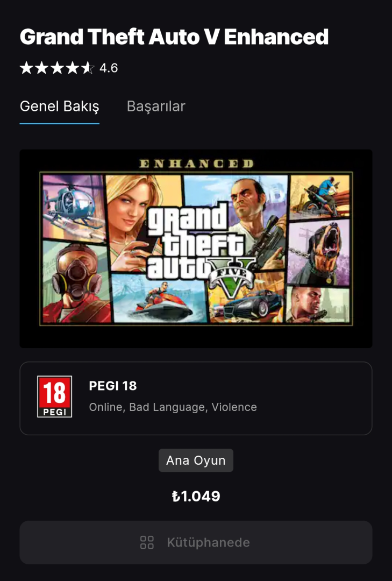Click the ₺1.049 price text
Image resolution: width=392 pixels, height=581 pixels.
[196, 496]
